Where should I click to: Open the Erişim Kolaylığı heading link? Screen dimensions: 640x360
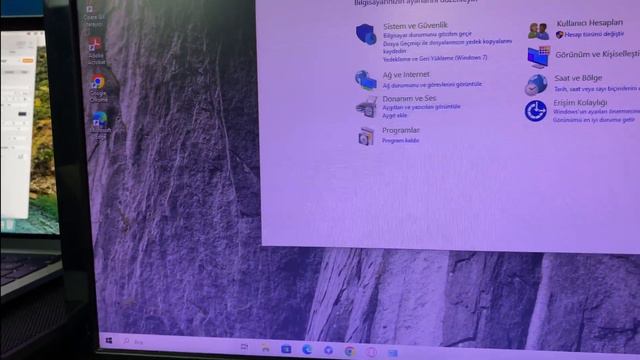[x=580, y=102]
